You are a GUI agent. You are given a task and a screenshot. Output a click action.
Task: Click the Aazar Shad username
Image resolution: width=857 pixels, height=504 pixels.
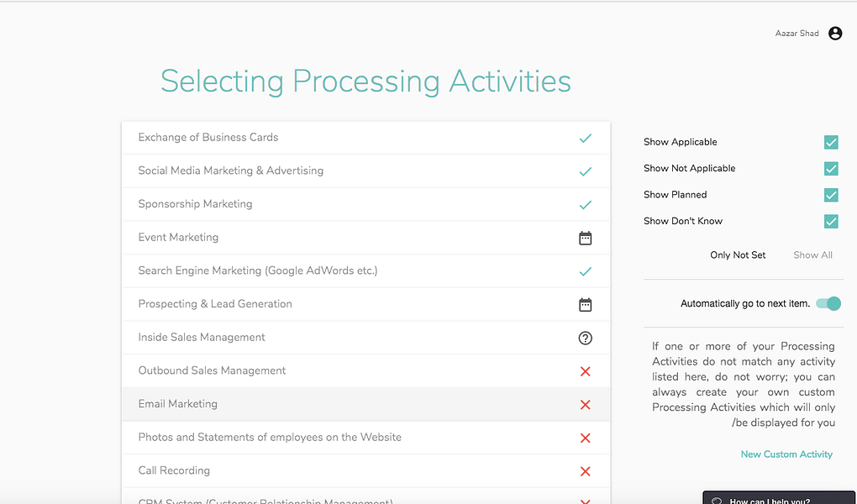click(x=797, y=34)
